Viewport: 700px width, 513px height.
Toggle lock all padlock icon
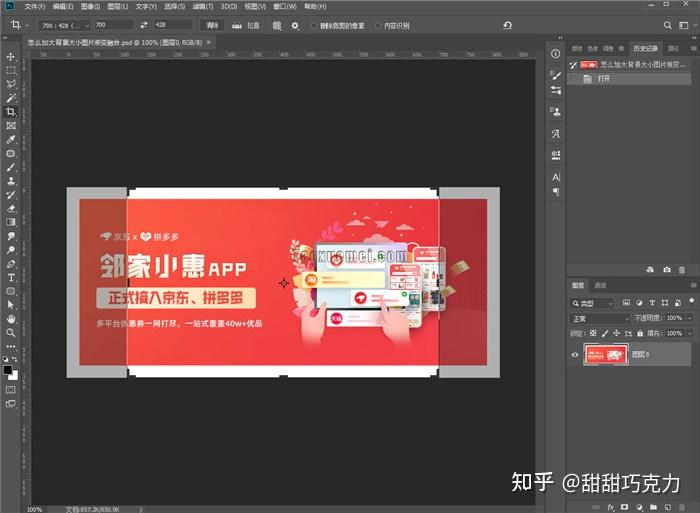pos(640,333)
